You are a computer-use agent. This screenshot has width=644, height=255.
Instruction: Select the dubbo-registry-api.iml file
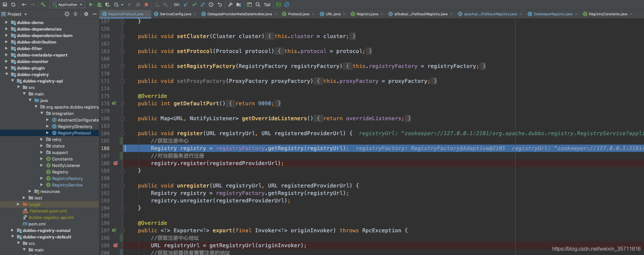click(51, 217)
